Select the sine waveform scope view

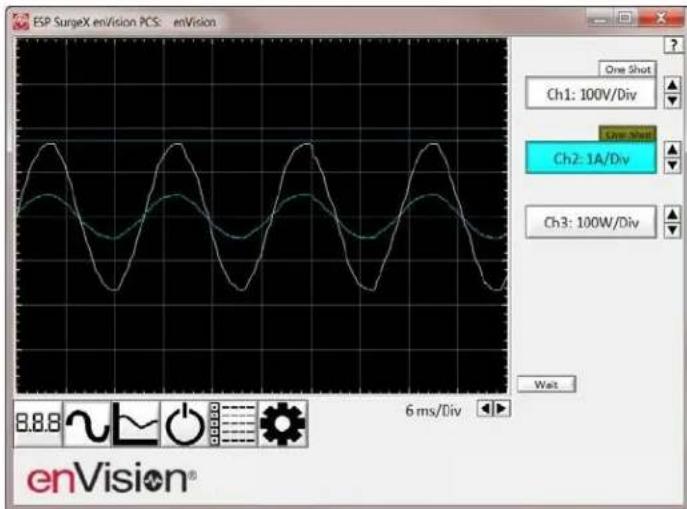point(87,424)
